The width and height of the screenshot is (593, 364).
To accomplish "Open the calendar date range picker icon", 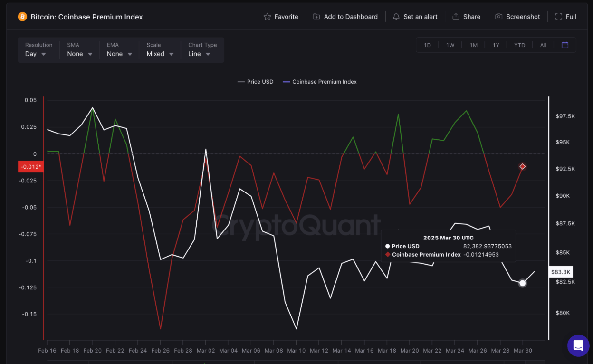I will click(564, 45).
